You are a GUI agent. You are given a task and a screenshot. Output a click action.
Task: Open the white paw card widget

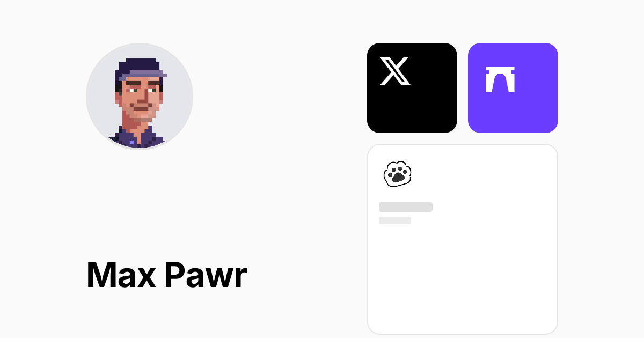(463, 239)
